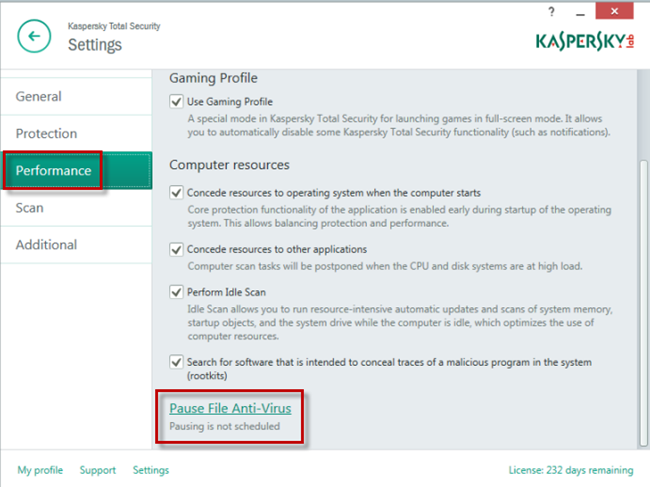
Task: Click the 'Core protection functionality' description
Action: pos(399,216)
